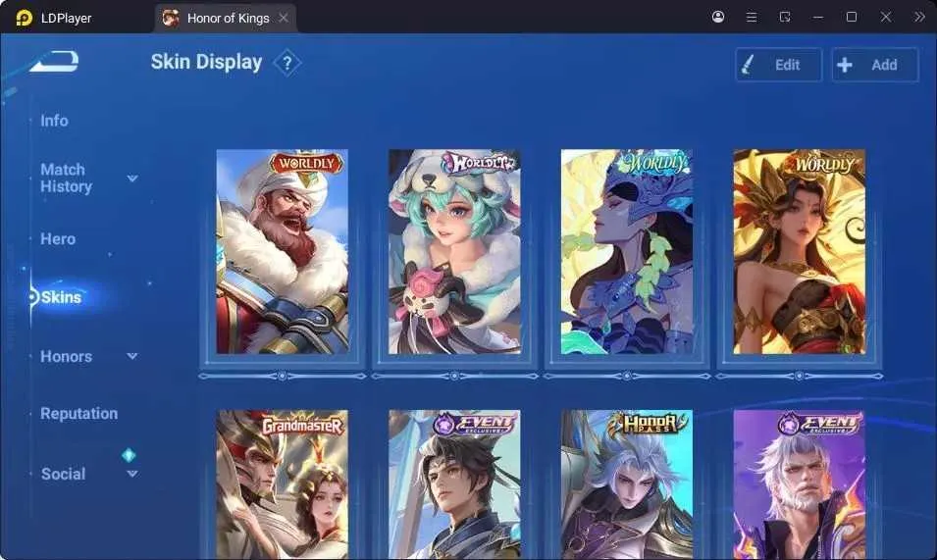937x560 pixels.
Task: Open the LDPlayer account profile icon
Action: (x=718, y=17)
